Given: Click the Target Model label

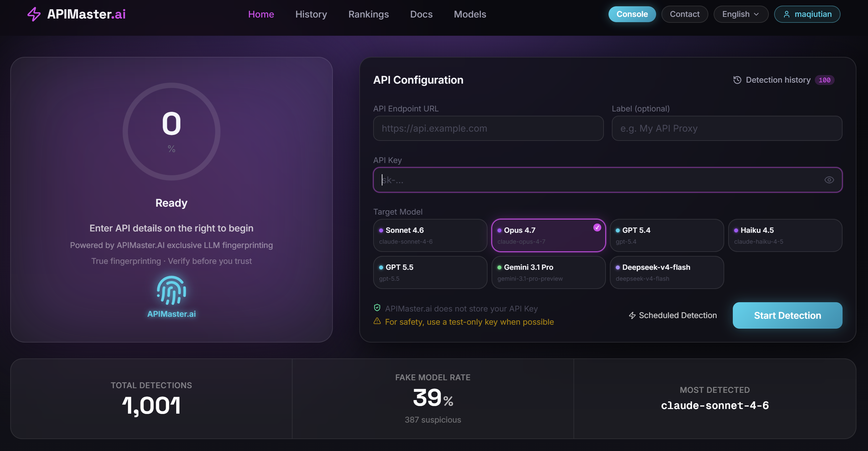Looking at the screenshot, I should click(398, 212).
